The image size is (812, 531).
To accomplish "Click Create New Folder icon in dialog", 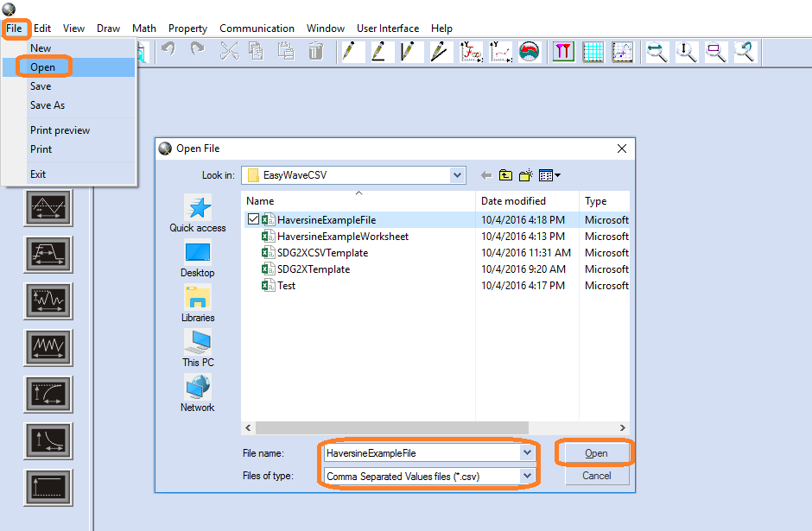I will tap(526, 175).
